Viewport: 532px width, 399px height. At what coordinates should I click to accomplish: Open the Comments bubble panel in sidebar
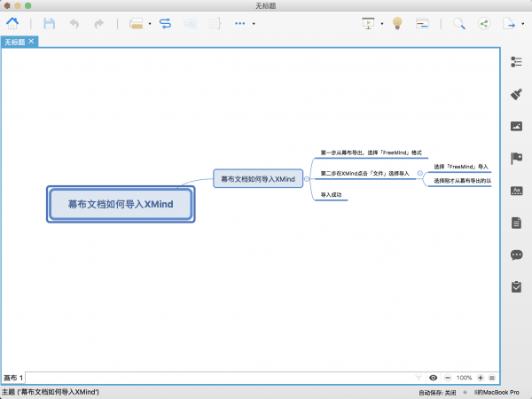point(516,254)
